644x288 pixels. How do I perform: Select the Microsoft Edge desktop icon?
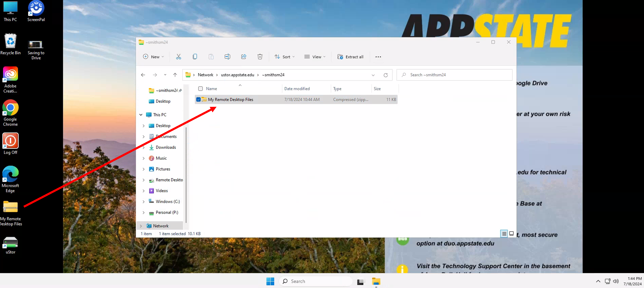[10, 179]
